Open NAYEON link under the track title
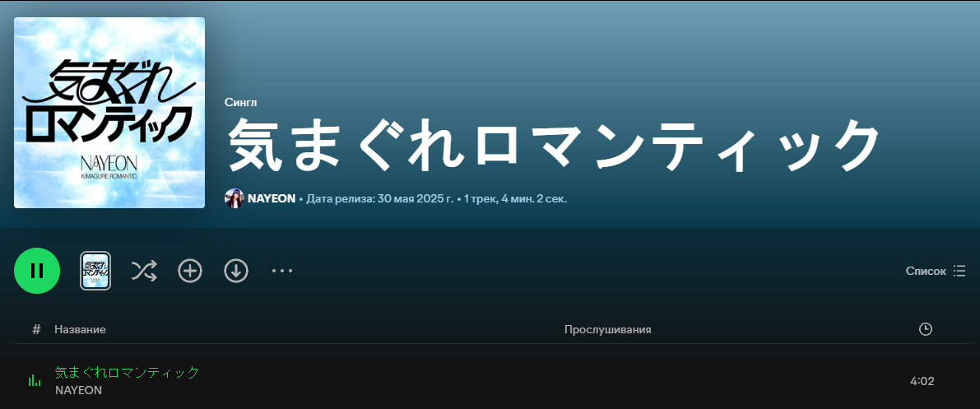The height and width of the screenshot is (409, 980). pos(78,390)
